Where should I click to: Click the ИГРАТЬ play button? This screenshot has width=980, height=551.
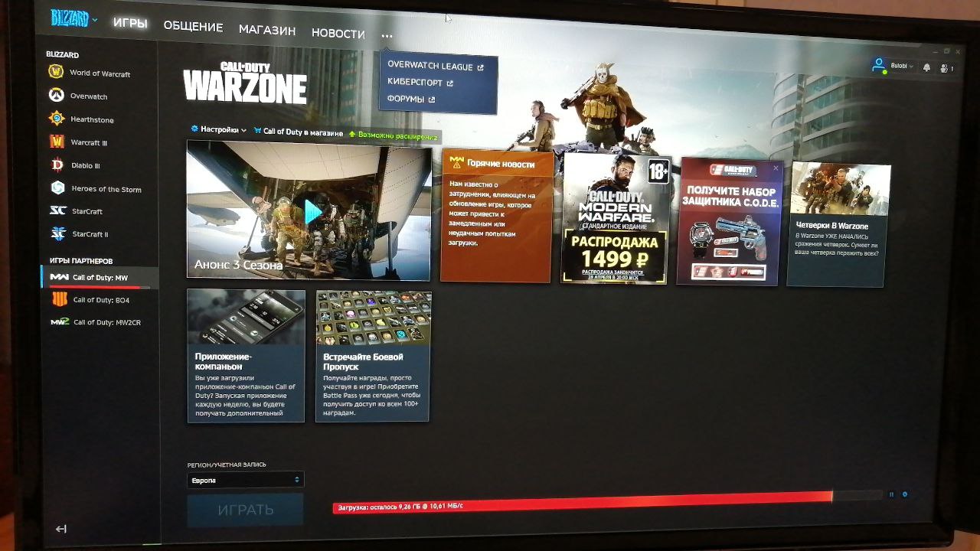pyautogui.click(x=245, y=510)
